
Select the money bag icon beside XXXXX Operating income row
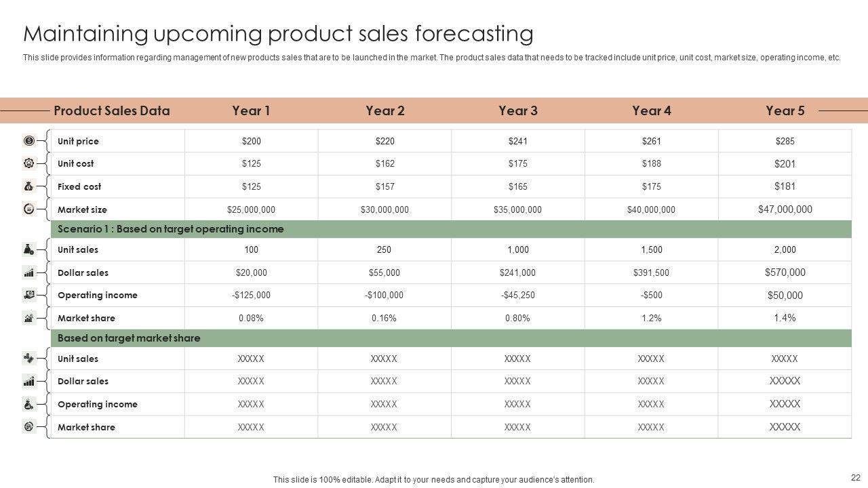29,404
